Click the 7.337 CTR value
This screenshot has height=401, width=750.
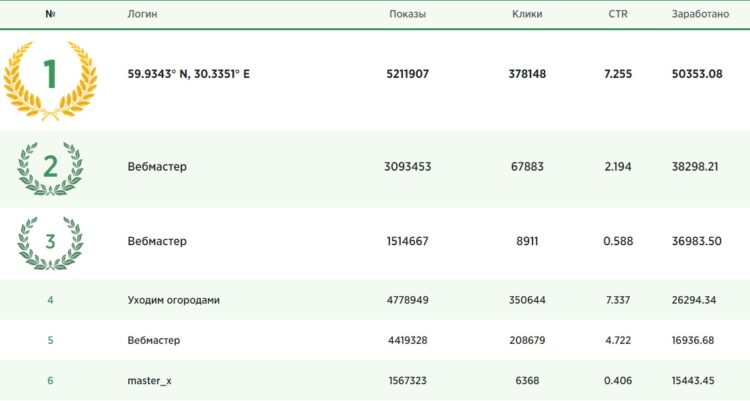(618, 300)
